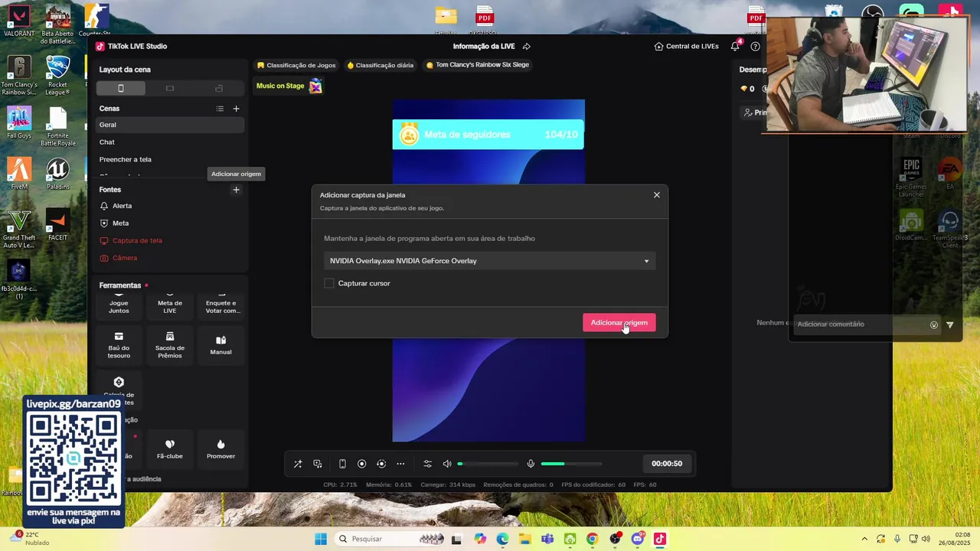Open Discord from the taskbar

637,539
